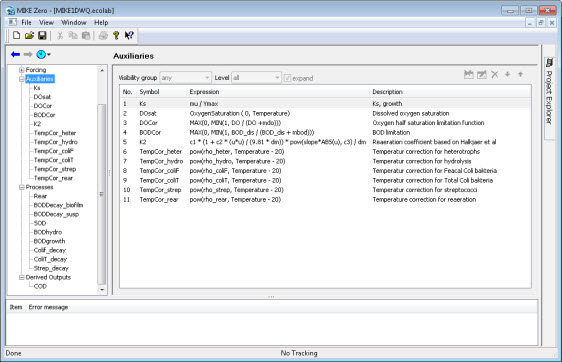Select BODDecay_biofilm in the tree
The image size is (562, 362).
(58, 205)
